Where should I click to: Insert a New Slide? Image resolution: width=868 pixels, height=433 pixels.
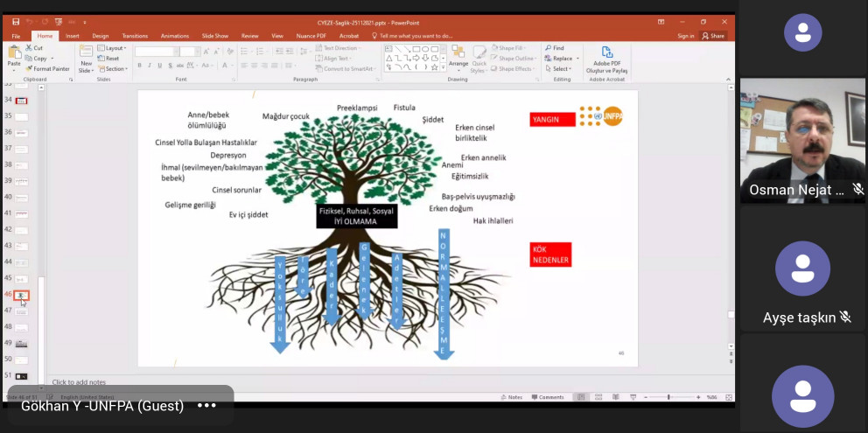(86, 59)
